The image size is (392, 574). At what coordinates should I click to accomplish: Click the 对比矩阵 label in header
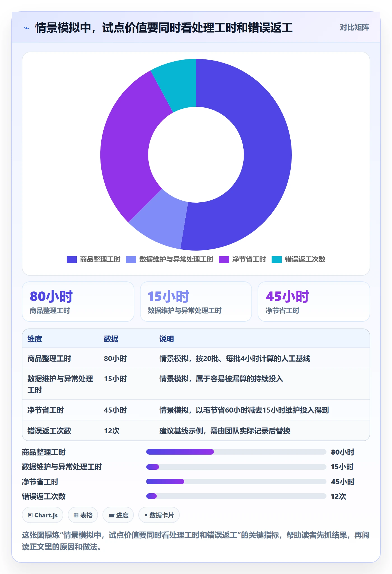(x=354, y=27)
